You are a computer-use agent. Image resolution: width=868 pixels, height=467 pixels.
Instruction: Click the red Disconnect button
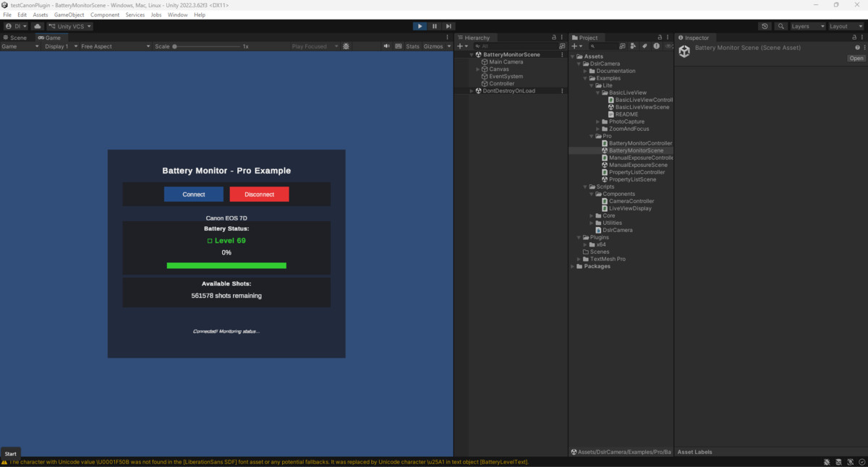click(259, 194)
